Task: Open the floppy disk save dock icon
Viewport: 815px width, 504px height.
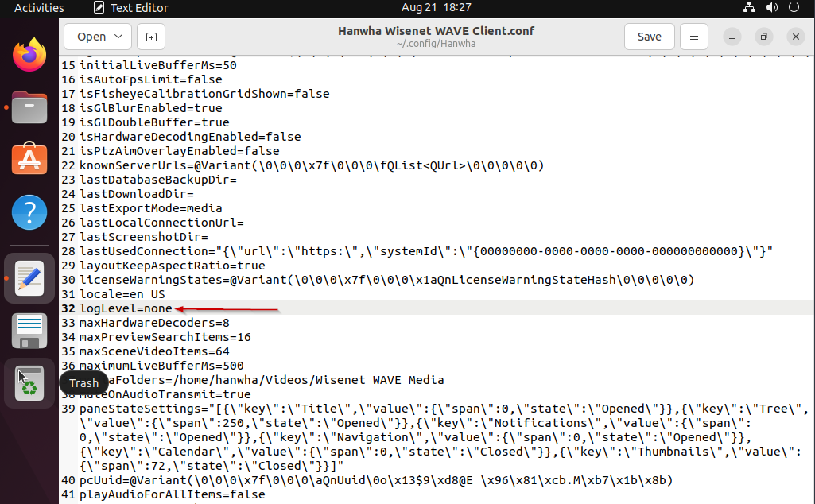Action: point(29,331)
